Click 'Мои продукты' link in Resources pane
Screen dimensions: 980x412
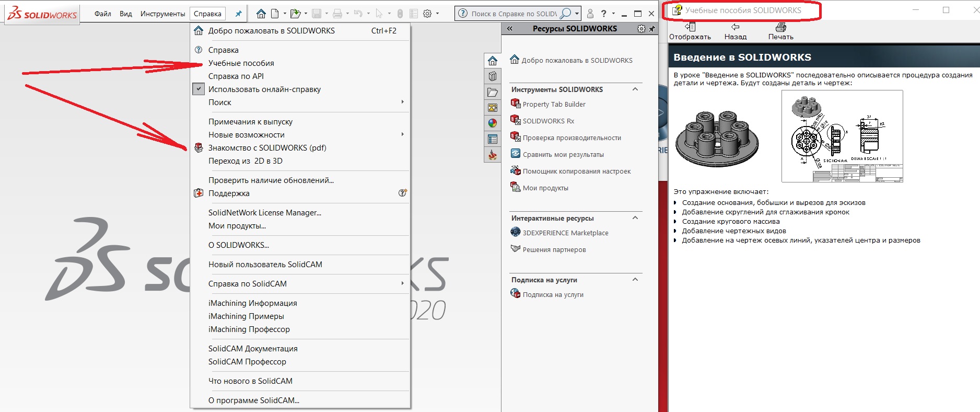pyautogui.click(x=545, y=188)
